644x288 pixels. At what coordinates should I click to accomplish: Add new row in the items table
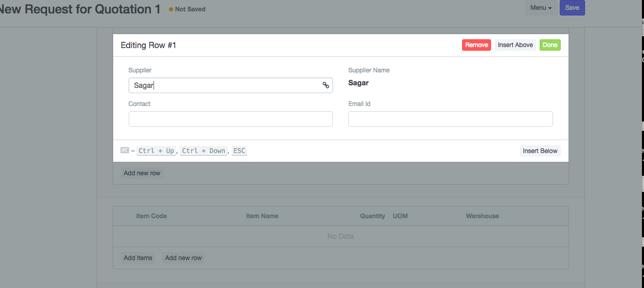pyautogui.click(x=183, y=258)
